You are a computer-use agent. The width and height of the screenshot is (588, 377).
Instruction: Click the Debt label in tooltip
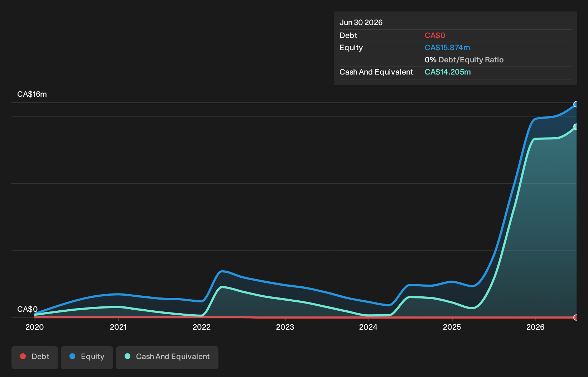348,35
